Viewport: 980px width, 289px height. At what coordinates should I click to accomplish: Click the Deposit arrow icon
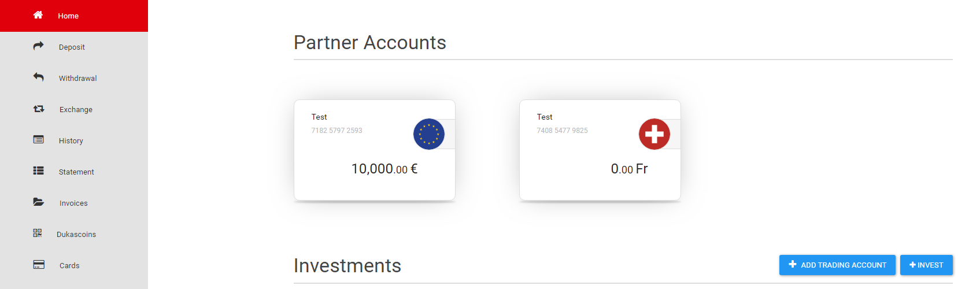point(38,46)
